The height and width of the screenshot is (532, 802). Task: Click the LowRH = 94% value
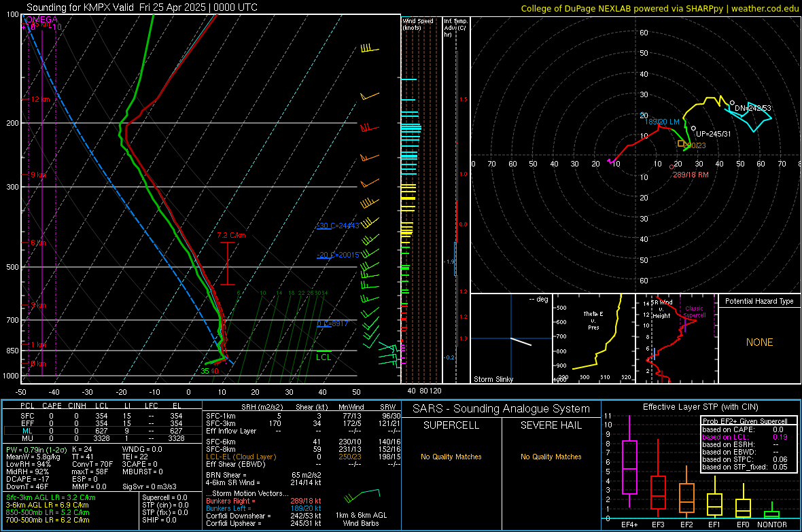[28, 464]
